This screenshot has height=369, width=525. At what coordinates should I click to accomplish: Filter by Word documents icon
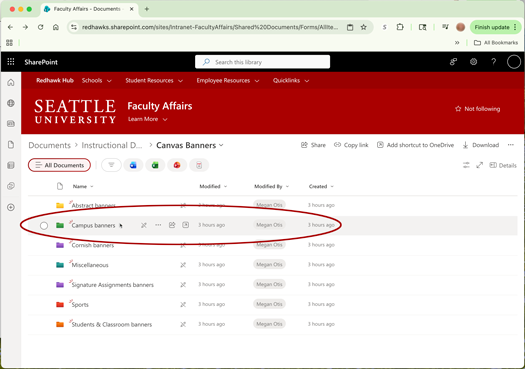pyautogui.click(x=133, y=165)
